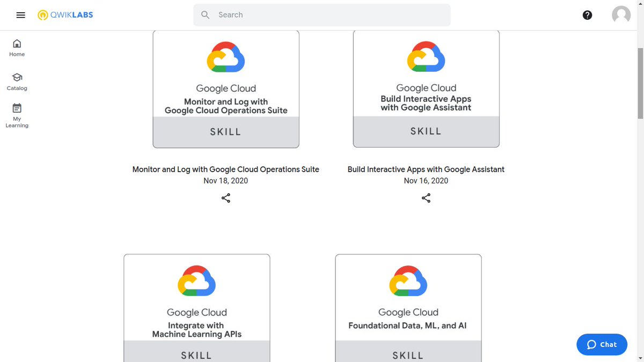
Task: Select the Nov 18, 2020 date text
Action: click(226, 181)
